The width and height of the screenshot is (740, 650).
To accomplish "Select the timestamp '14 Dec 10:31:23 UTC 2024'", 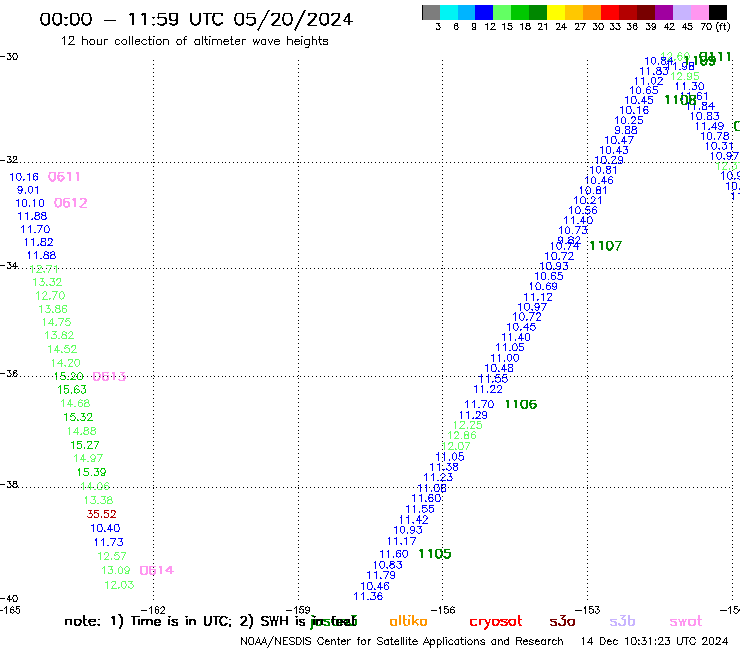I will pos(654,641).
